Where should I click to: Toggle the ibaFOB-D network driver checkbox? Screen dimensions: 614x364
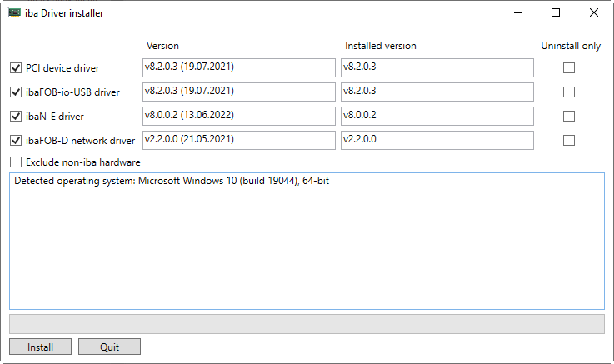coord(16,141)
